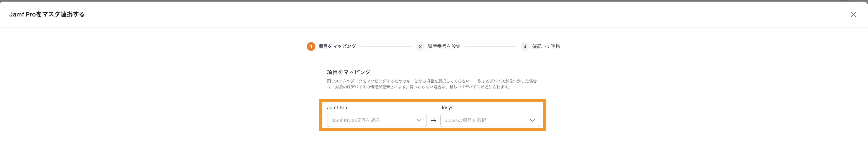This screenshot has width=868, height=153.
Task: Go to the 資産番号を設定 step
Action: [x=444, y=46]
